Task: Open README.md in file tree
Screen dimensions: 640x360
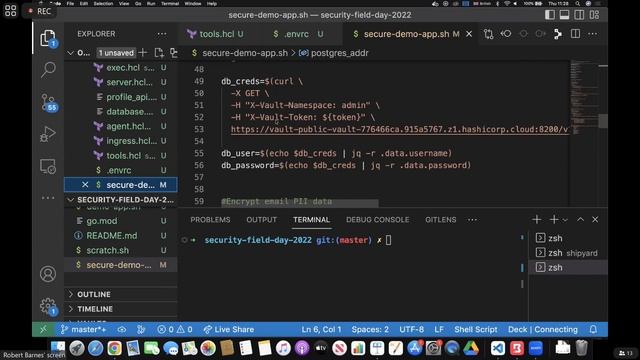Action: [121, 236]
